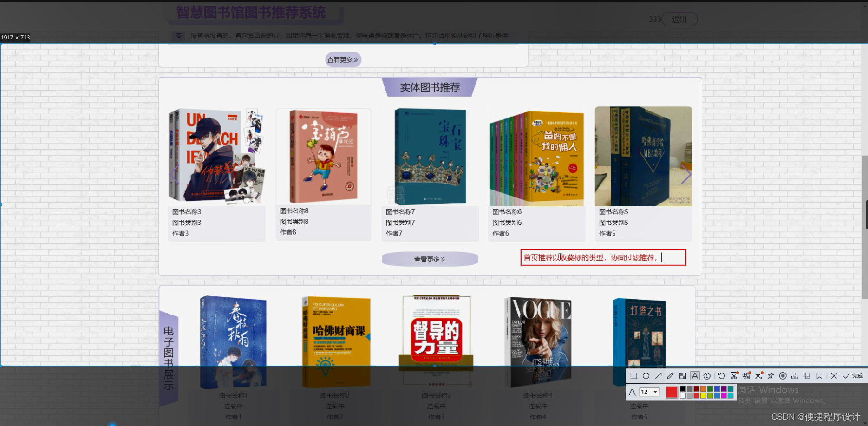
Task: Save the screenshot with the download icon
Action: click(x=795, y=376)
